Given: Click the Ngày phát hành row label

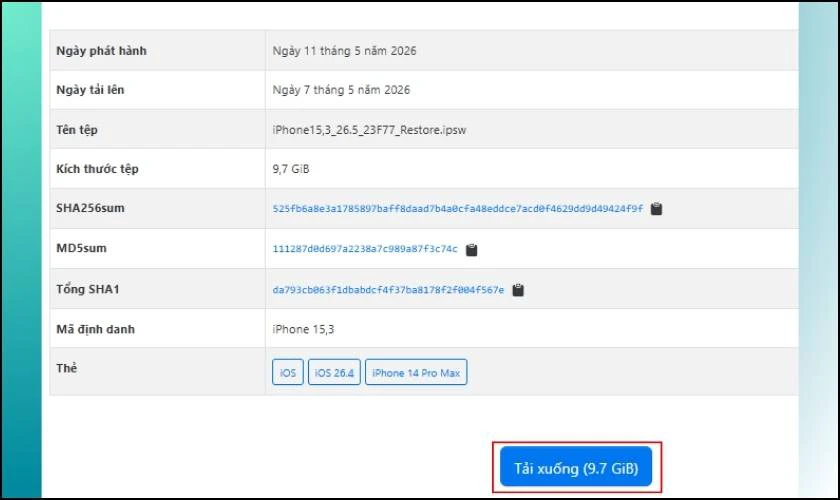Looking at the screenshot, I should (x=101, y=51).
